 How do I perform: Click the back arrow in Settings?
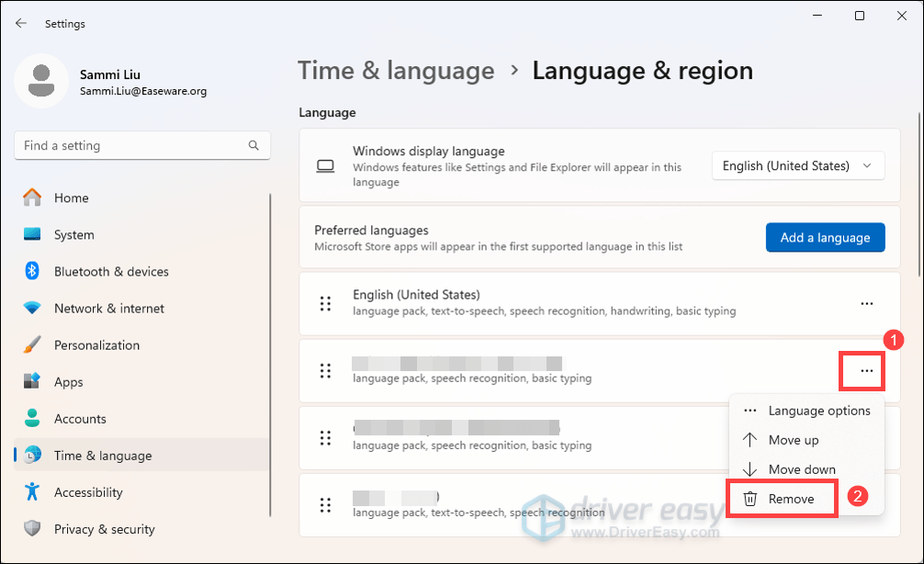[x=21, y=23]
